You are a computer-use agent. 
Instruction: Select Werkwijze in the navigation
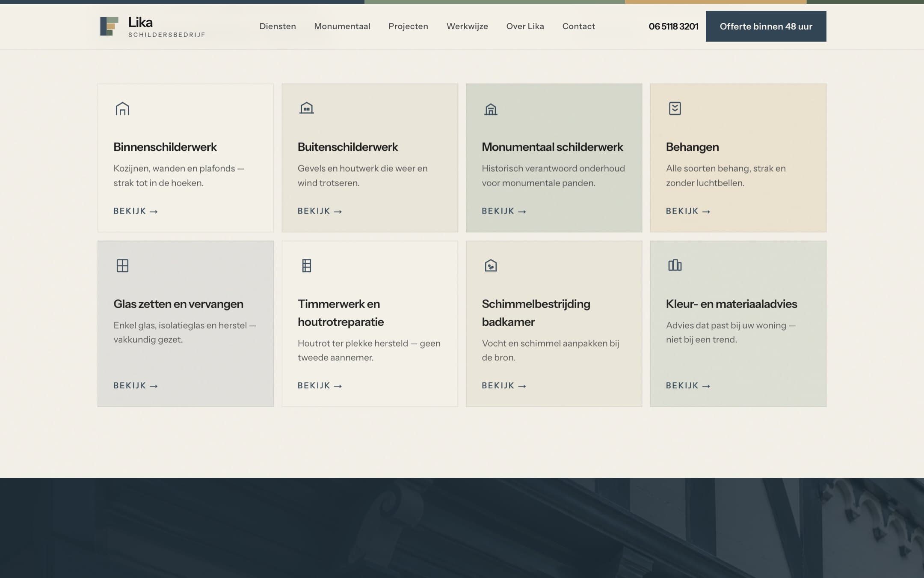pyautogui.click(x=467, y=26)
